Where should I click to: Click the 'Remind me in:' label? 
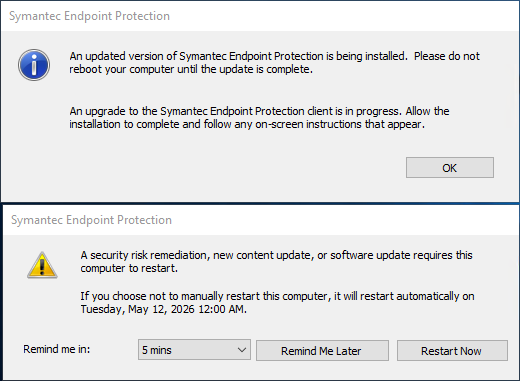click(x=57, y=349)
